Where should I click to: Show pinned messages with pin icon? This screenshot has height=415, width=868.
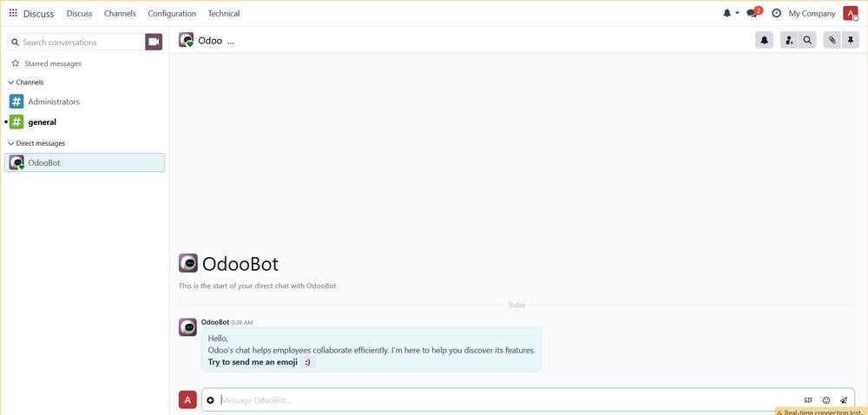tap(851, 40)
